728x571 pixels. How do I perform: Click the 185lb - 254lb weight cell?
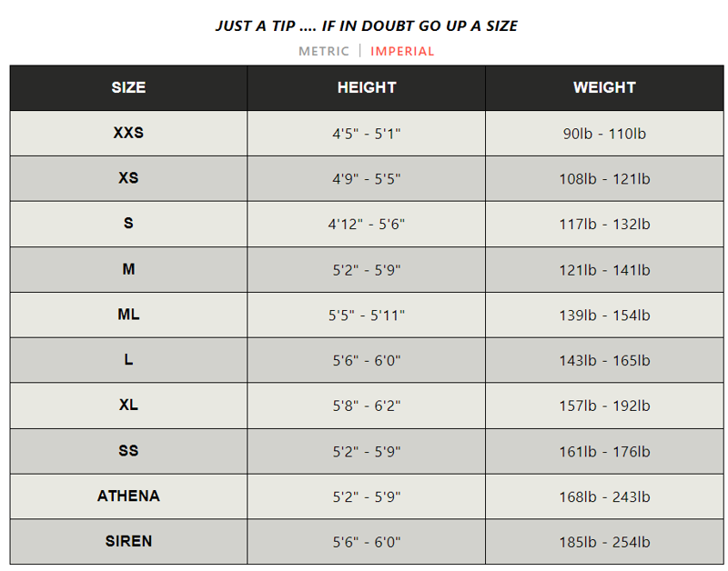tap(604, 542)
